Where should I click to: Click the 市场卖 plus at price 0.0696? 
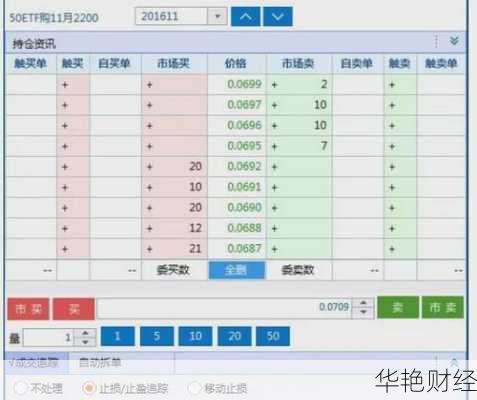(274, 126)
